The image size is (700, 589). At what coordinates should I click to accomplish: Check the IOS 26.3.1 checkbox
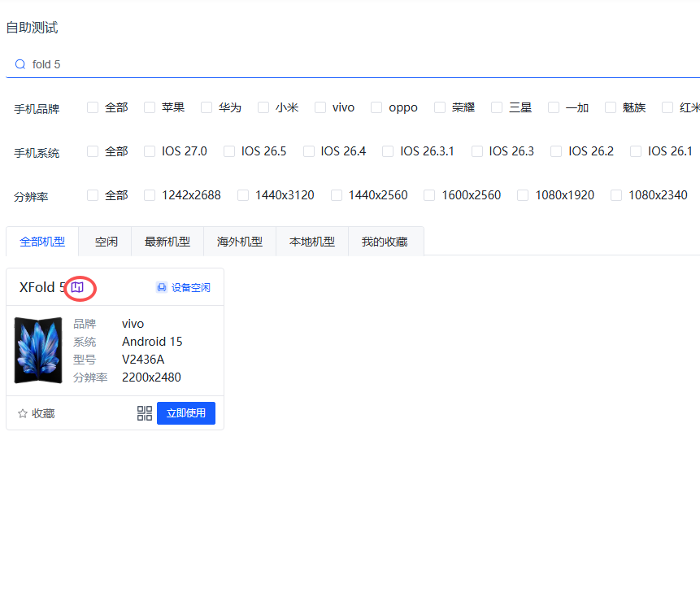(388, 151)
